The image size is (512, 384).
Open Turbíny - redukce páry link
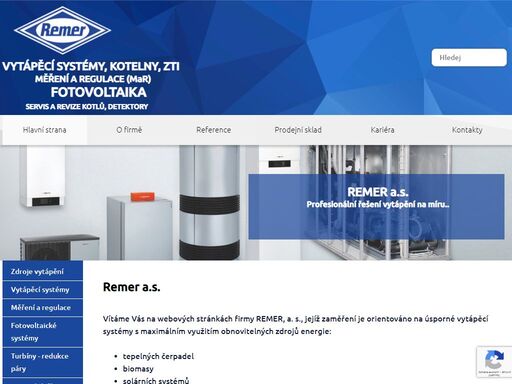click(43, 362)
